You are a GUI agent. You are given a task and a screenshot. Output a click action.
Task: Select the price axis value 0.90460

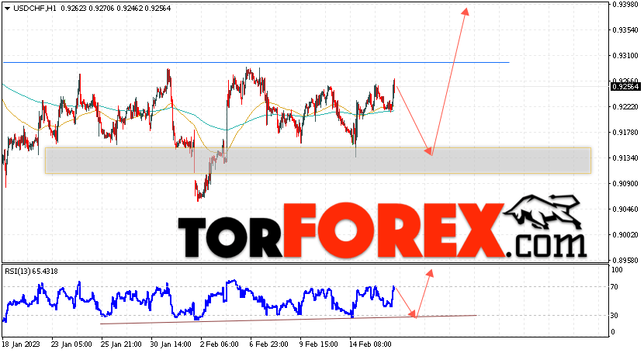pos(625,209)
